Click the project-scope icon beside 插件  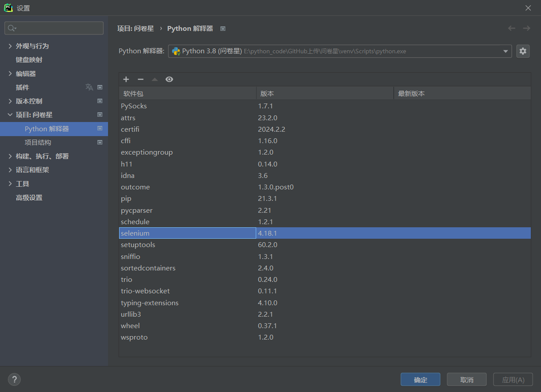point(100,87)
